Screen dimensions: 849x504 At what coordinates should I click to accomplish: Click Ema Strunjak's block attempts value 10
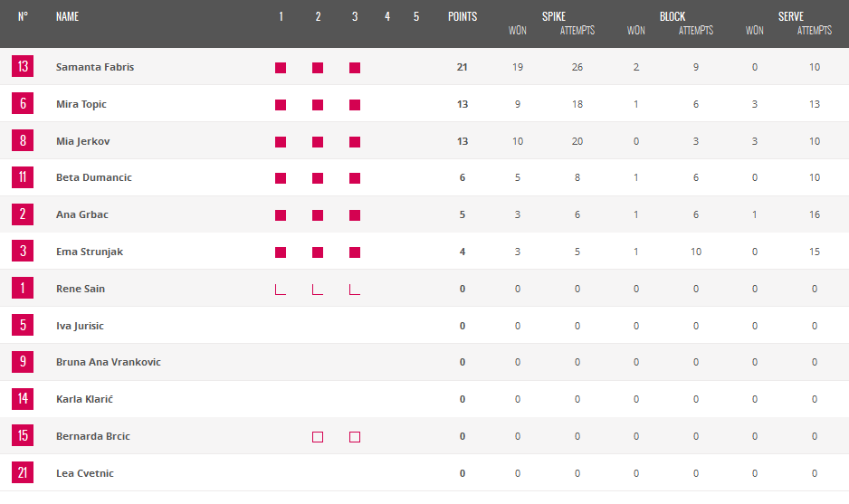click(x=695, y=252)
